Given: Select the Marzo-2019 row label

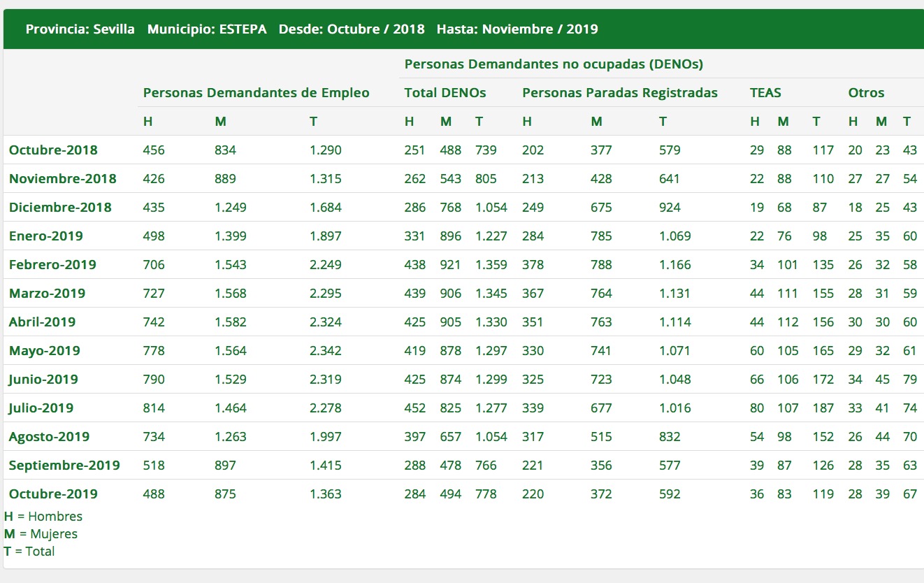Looking at the screenshot, I should (x=48, y=293).
